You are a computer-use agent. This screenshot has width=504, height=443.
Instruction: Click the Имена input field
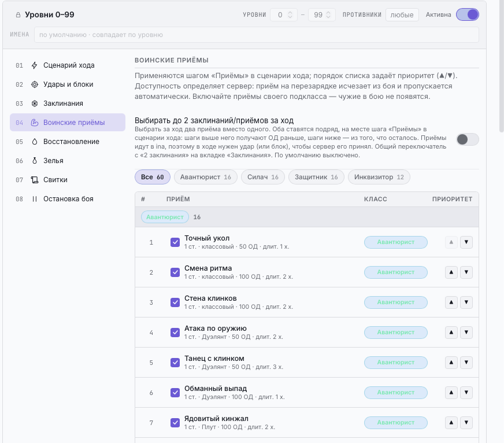pyautogui.click(x=257, y=35)
